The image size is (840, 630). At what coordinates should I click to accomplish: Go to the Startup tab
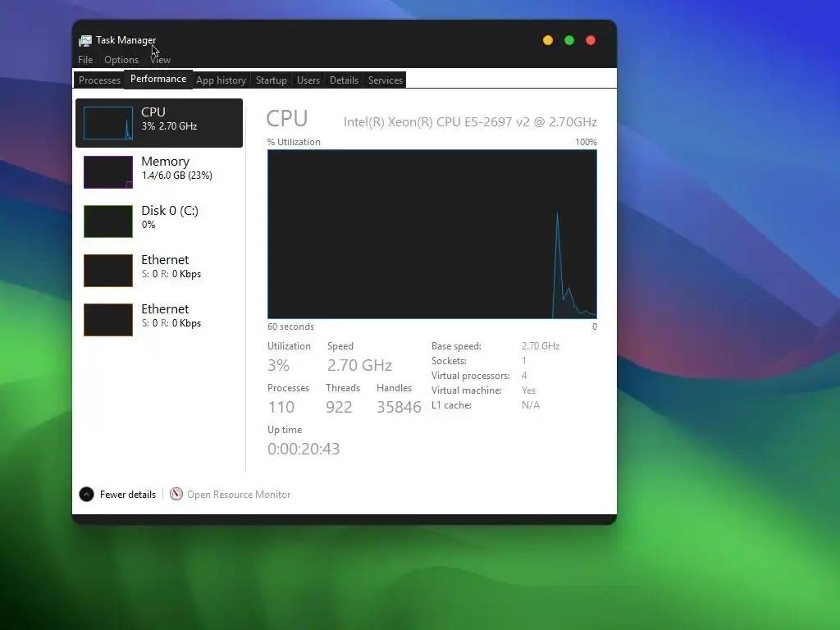271,80
